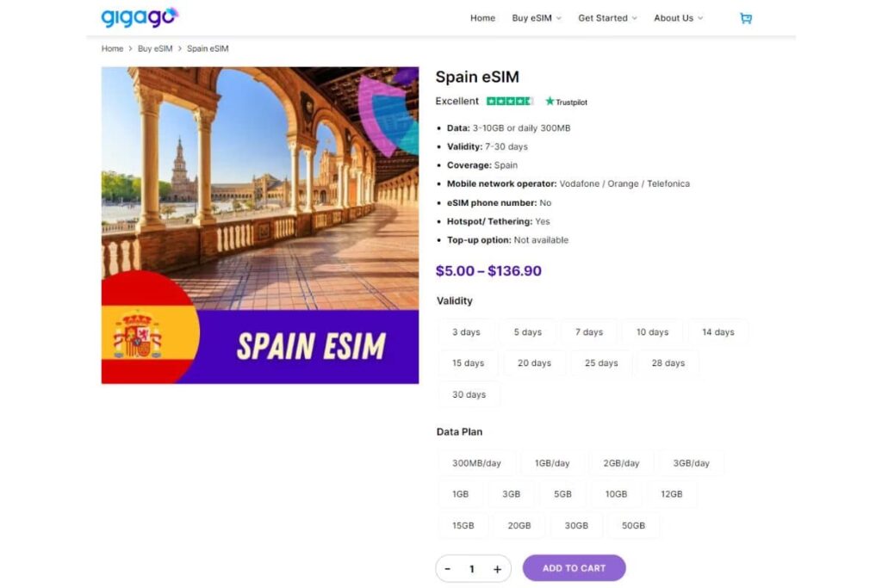Click the Buy eSIM breadcrumb link
Screen dimensions: 882x588
pyautogui.click(x=155, y=49)
